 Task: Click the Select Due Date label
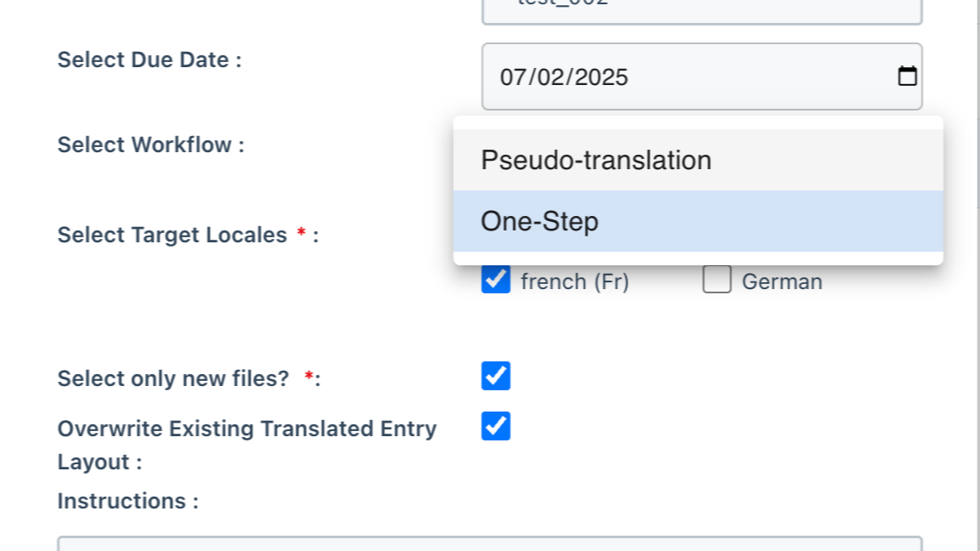(149, 60)
